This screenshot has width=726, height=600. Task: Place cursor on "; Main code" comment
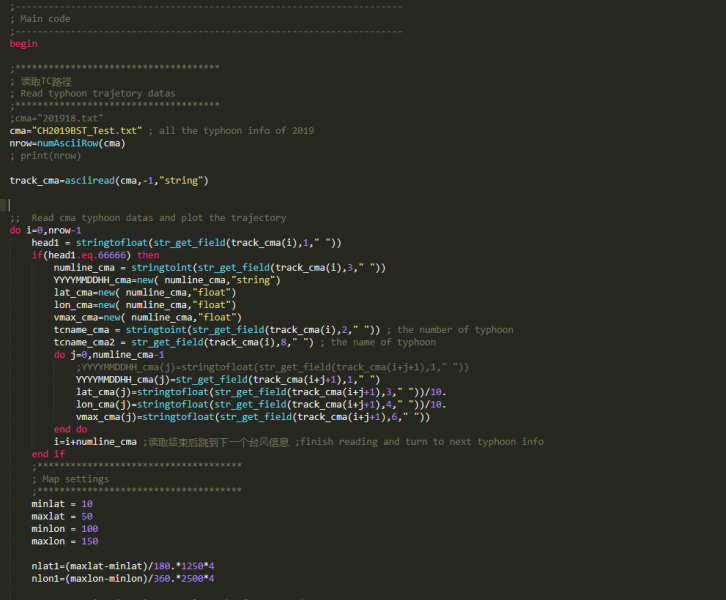(x=43, y=19)
